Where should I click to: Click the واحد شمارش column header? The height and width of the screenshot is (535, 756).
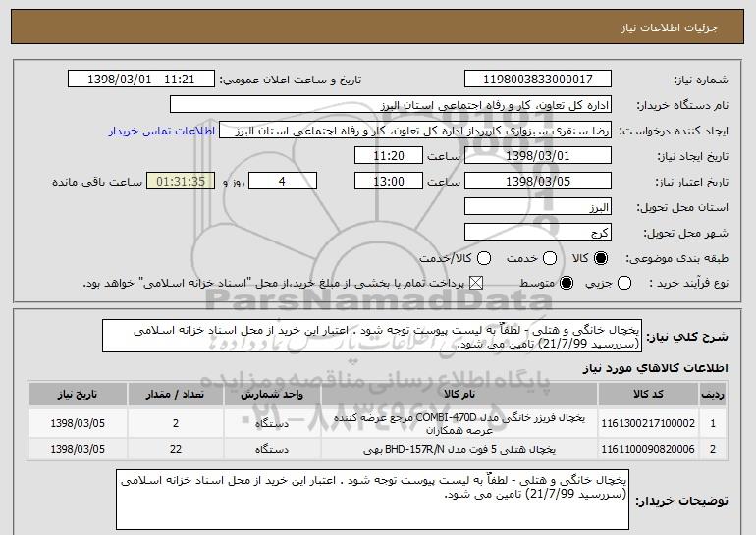(x=272, y=395)
